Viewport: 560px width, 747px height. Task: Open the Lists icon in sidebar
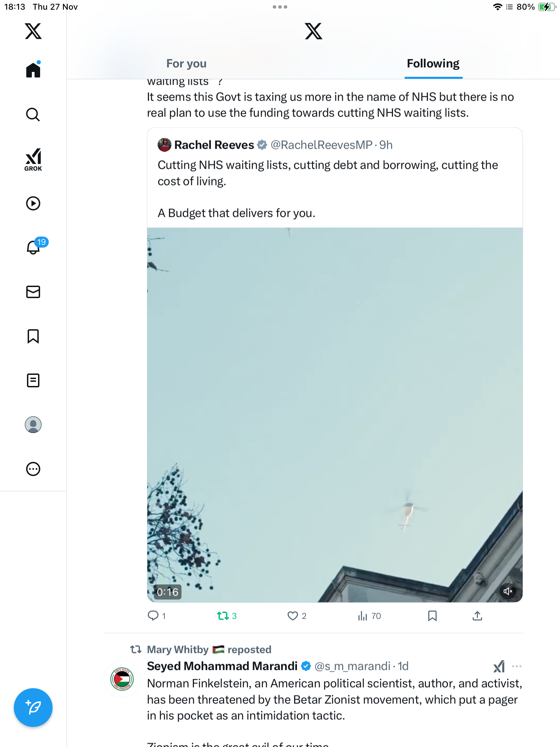tap(33, 380)
